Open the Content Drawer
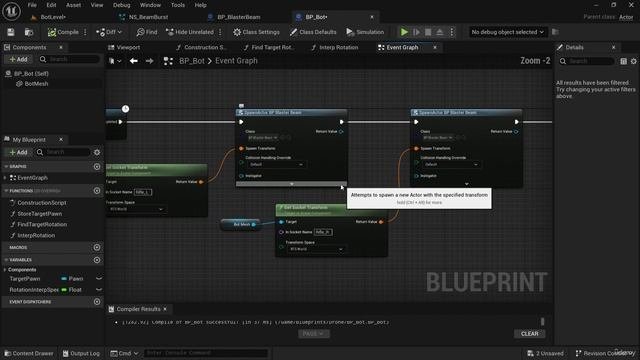The width and height of the screenshot is (640, 360). click(x=29, y=353)
